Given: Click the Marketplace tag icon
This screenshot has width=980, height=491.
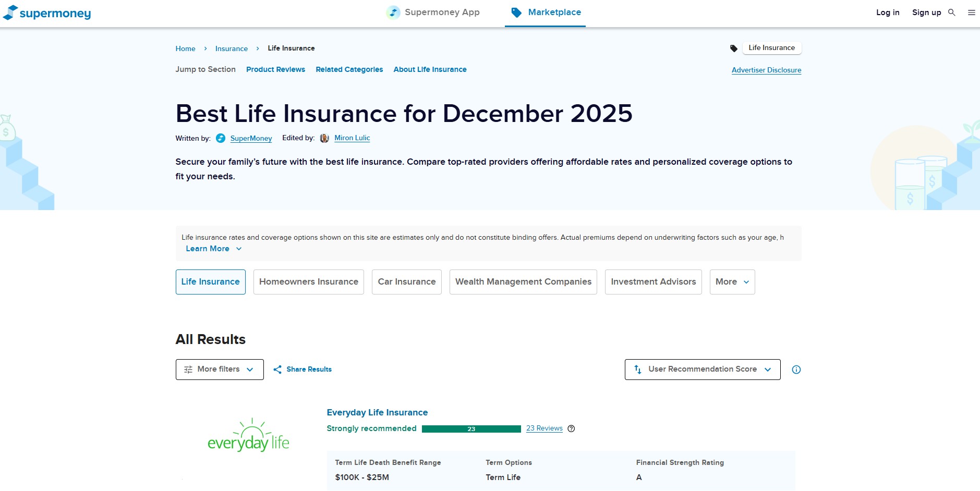Looking at the screenshot, I should [516, 13].
